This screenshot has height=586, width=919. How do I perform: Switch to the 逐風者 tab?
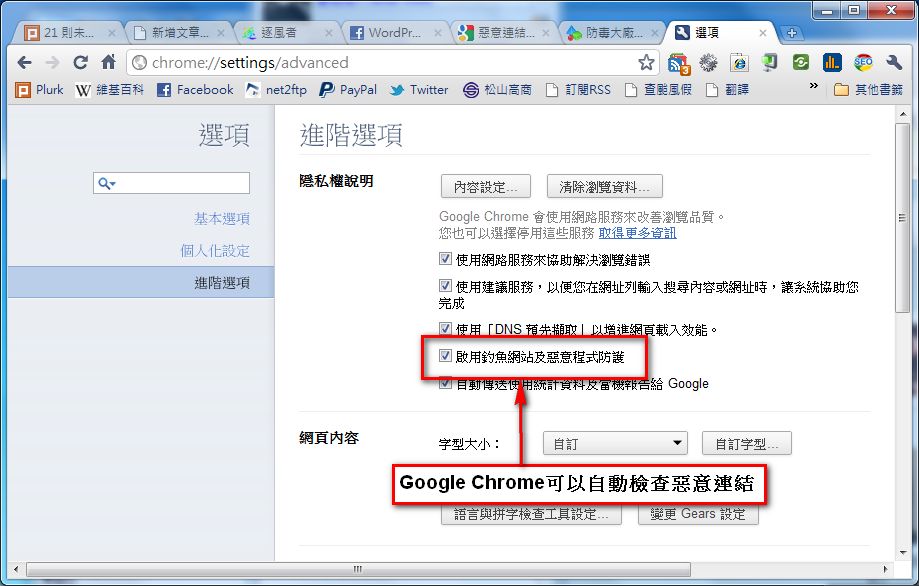(287, 33)
